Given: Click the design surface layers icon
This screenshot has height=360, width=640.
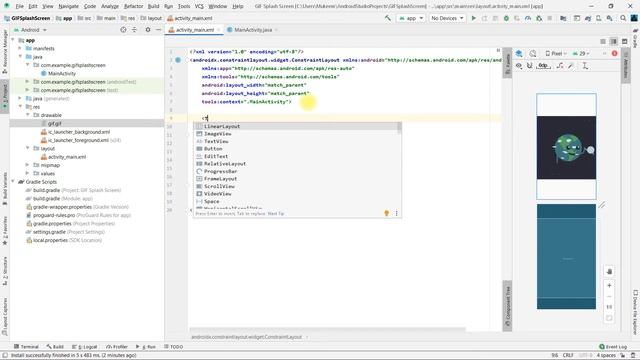Looking at the screenshot, I should pyautogui.click(x=519, y=53).
